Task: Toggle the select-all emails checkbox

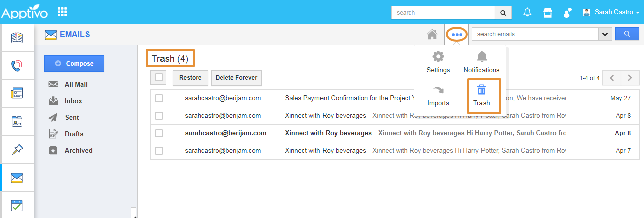Action: pos(159,77)
